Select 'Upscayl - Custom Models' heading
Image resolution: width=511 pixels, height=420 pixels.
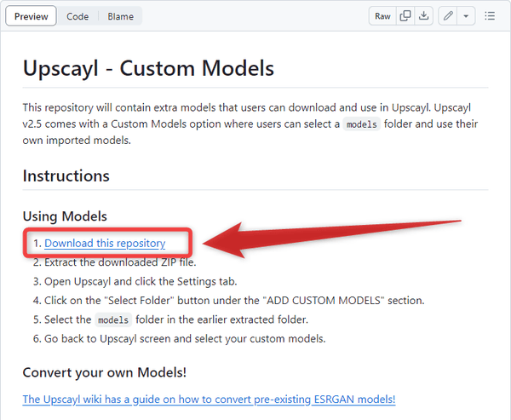pos(148,68)
